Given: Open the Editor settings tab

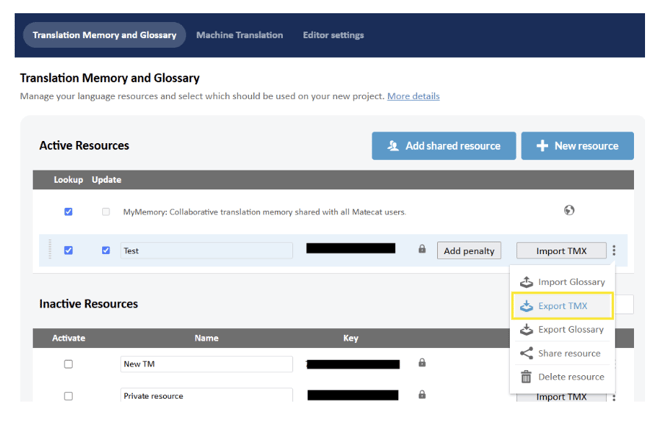Looking at the screenshot, I should pyautogui.click(x=333, y=35).
